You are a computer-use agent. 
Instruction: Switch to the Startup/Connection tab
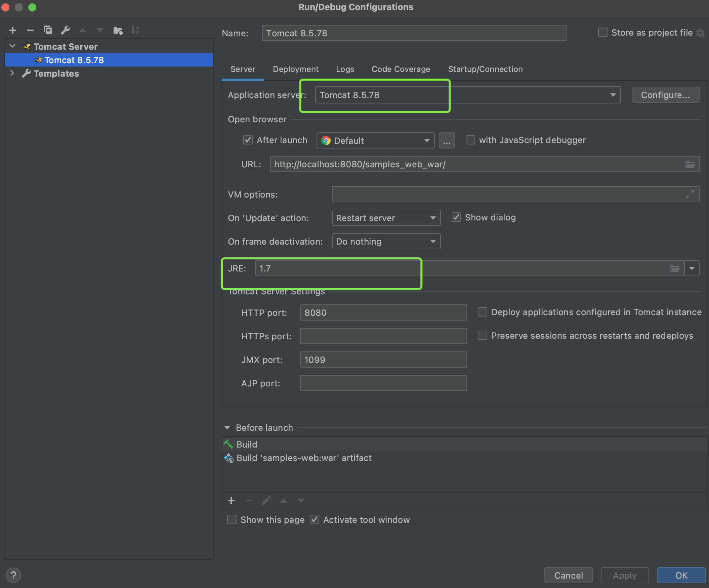pos(485,69)
